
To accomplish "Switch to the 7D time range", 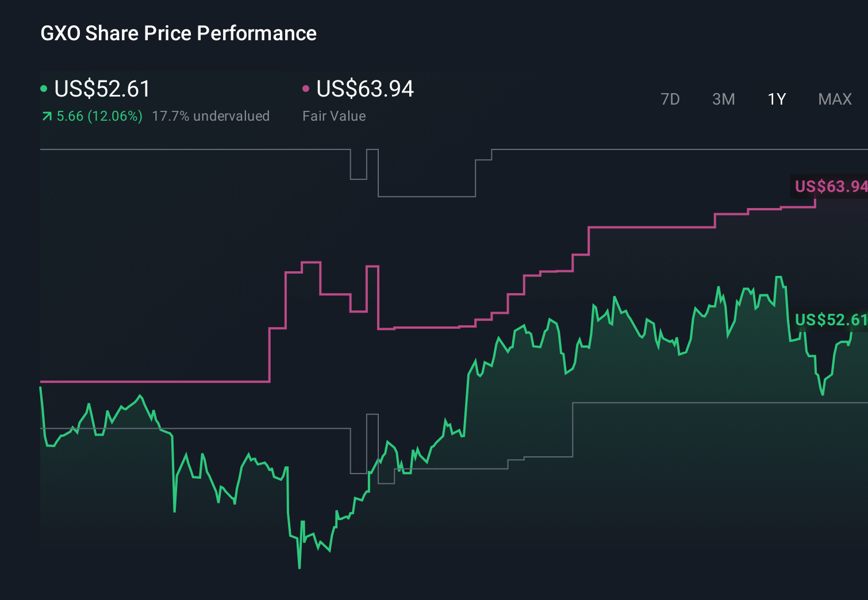I will coord(670,99).
